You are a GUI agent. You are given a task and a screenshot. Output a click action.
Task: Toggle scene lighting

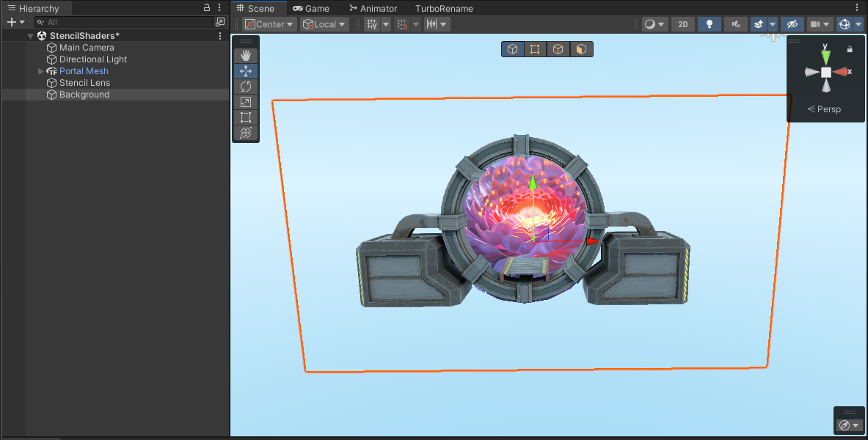click(x=709, y=23)
